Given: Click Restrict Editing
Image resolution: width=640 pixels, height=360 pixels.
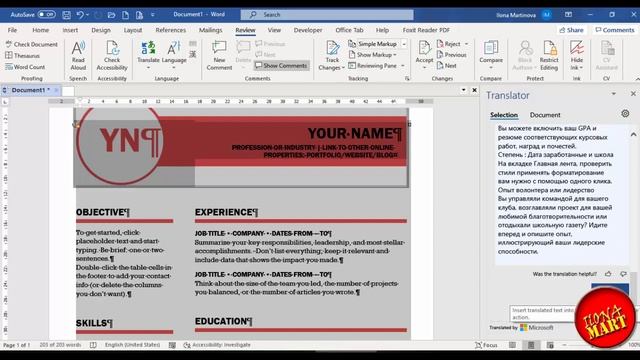Looking at the screenshot, I should tap(549, 56).
